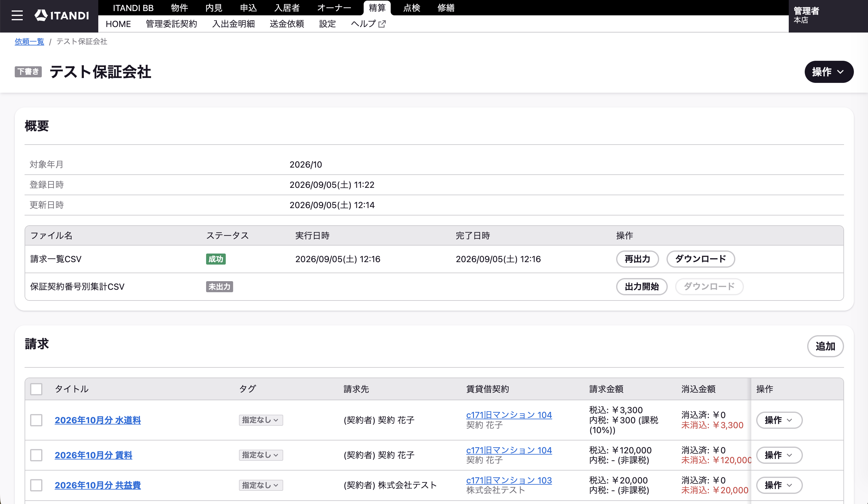
Task: Tick the select-all checkbox in 請求 table header
Action: tap(36, 389)
